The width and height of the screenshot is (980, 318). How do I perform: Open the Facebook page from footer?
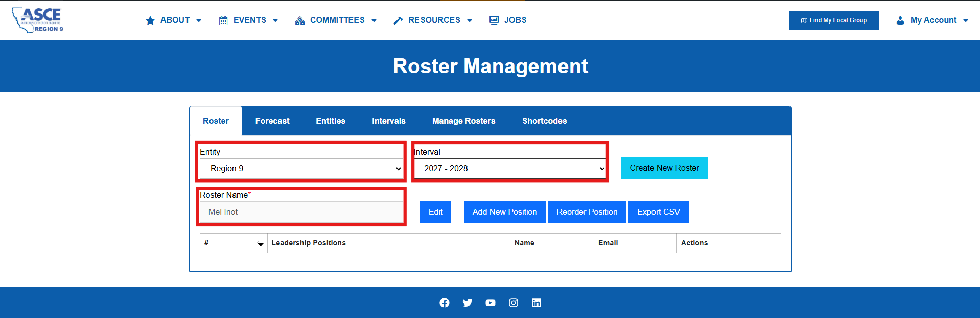coord(445,303)
